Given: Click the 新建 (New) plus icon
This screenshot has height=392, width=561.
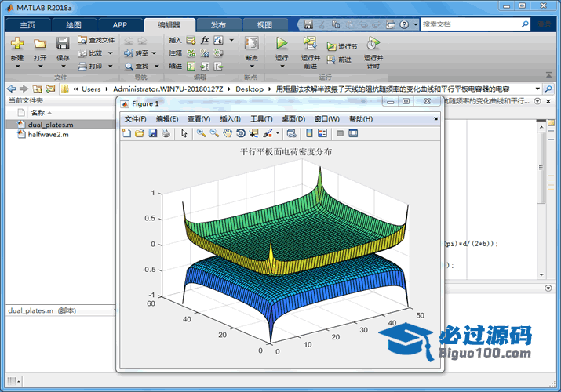Looking at the screenshot, I should tap(16, 43).
